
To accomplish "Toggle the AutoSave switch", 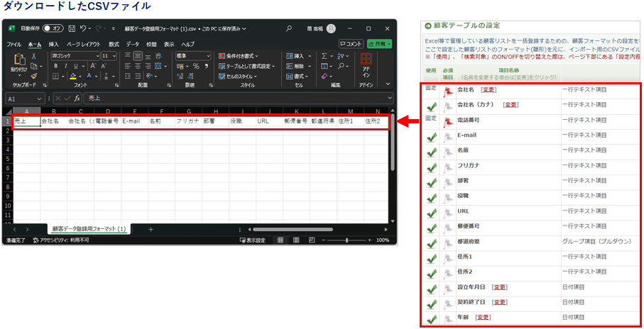I will click(x=52, y=28).
